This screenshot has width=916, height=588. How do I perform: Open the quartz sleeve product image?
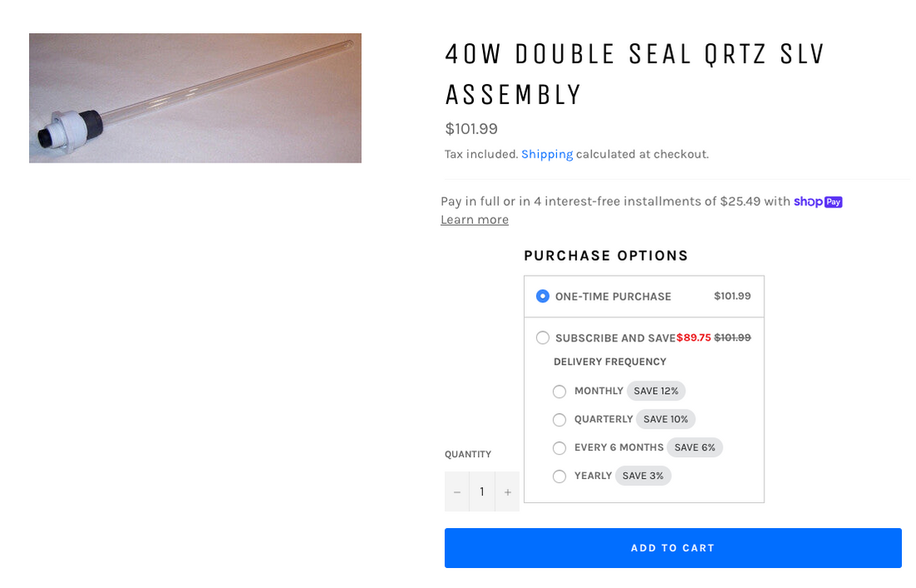pos(195,98)
